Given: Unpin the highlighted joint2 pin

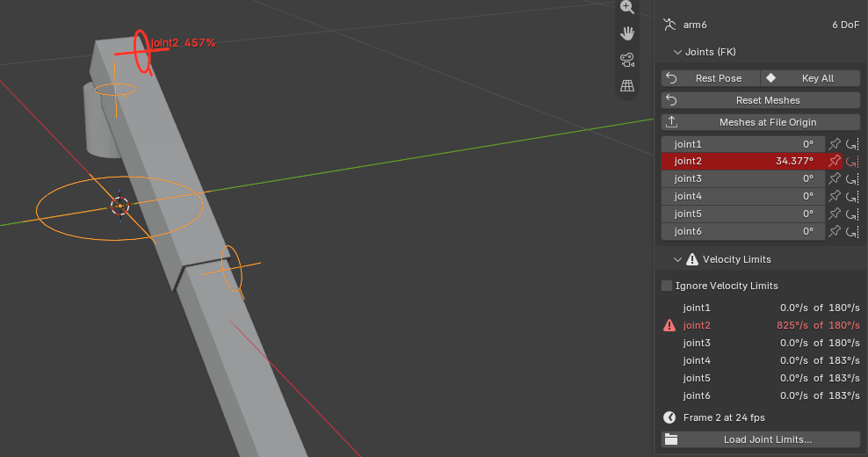Looking at the screenshot, I should click(835, 161).
